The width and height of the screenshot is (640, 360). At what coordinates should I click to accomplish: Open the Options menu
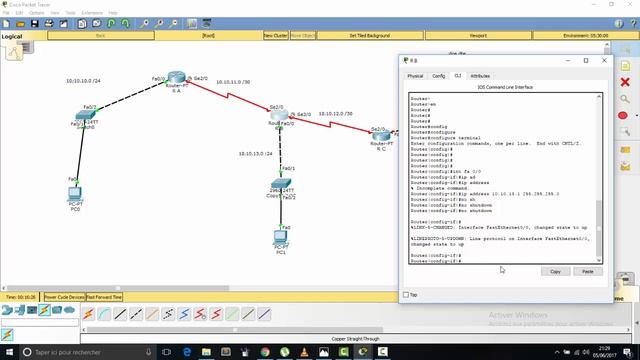pyautogui.click(x=36, y=13)
